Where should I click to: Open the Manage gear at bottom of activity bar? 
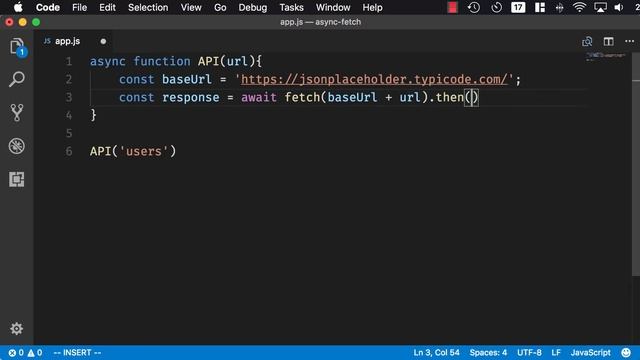17,329
